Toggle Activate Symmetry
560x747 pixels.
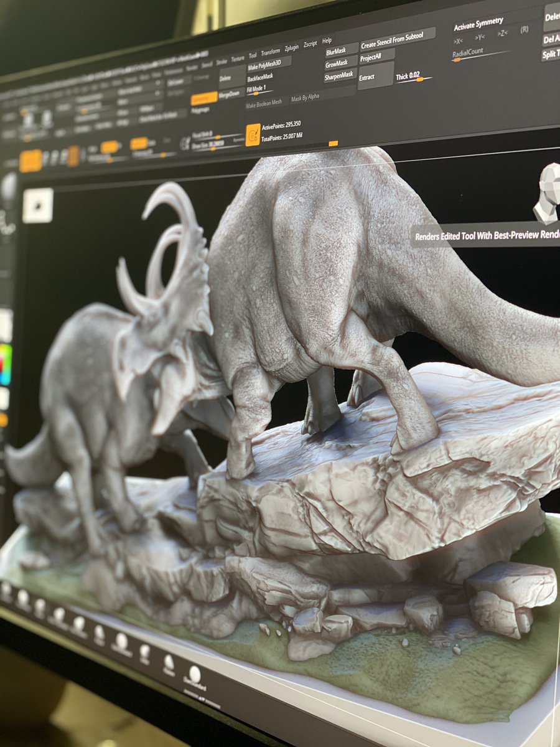(x=478, y=24)
